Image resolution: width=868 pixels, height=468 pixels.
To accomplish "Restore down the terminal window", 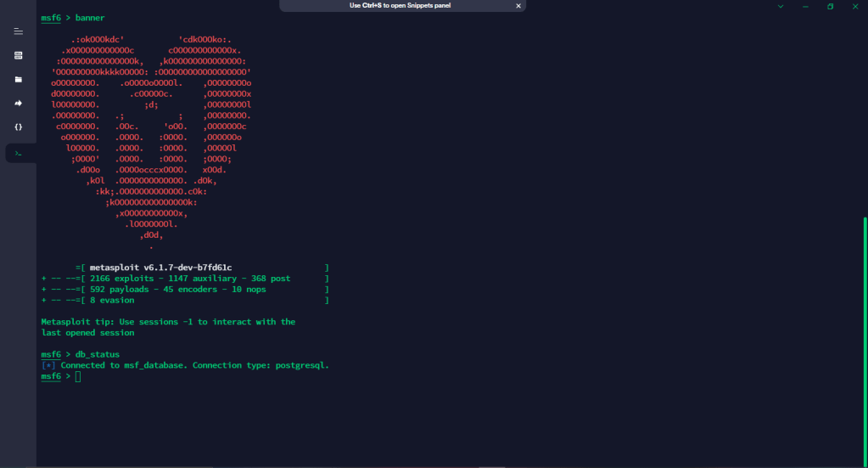I will (830, 7).
